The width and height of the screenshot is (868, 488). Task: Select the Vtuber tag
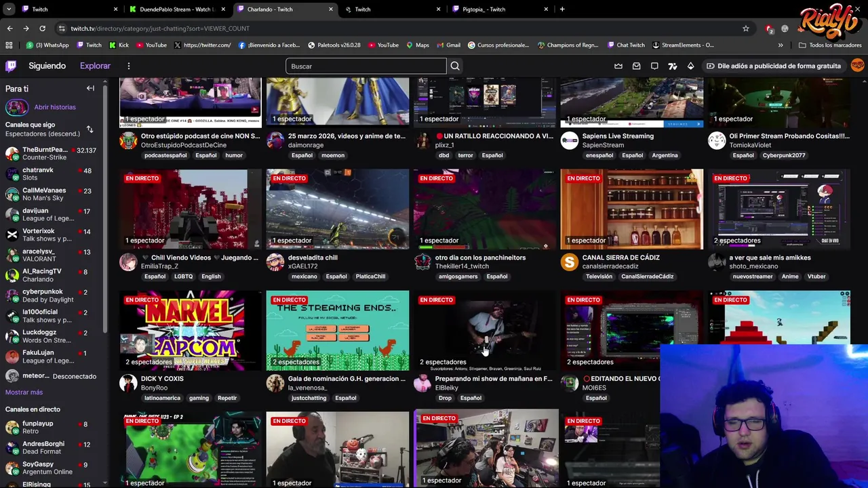pyautogui.click(x=816, y=277)
